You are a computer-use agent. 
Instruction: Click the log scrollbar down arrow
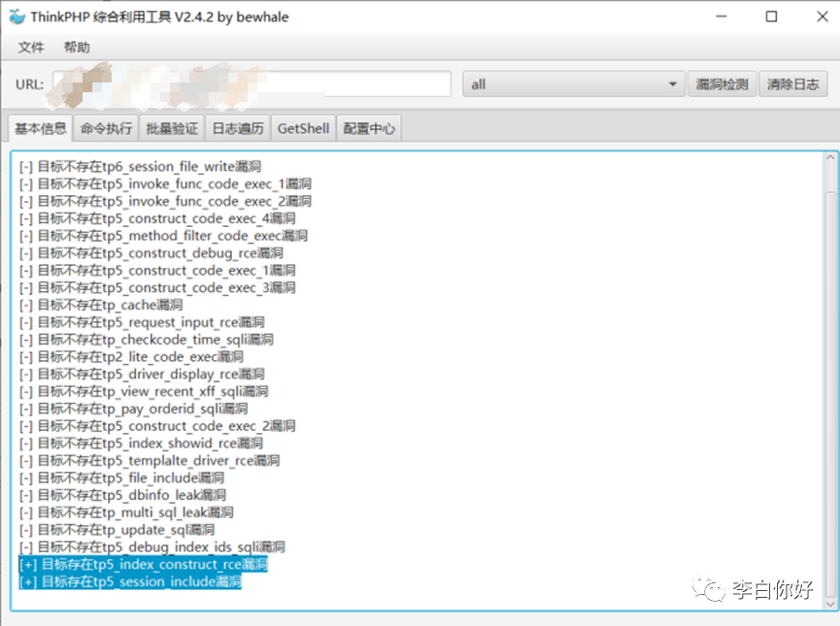pos(830,604)
